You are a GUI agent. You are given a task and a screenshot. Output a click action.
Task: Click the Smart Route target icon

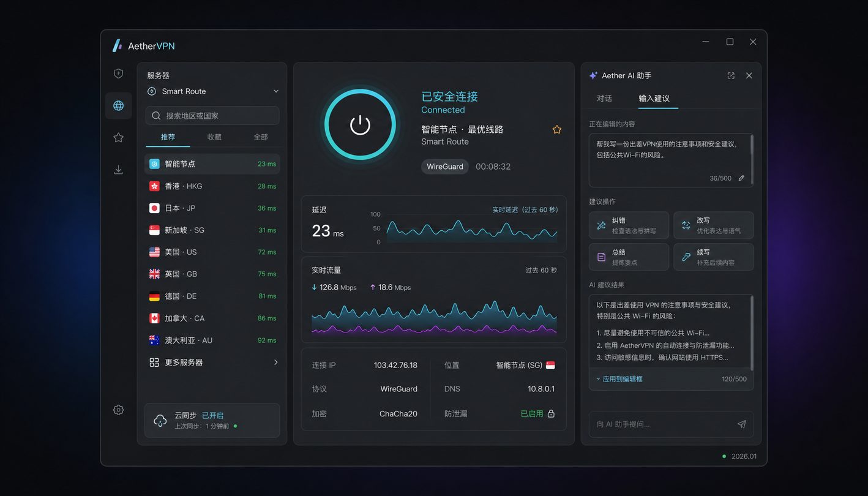(x=152, y=91)
